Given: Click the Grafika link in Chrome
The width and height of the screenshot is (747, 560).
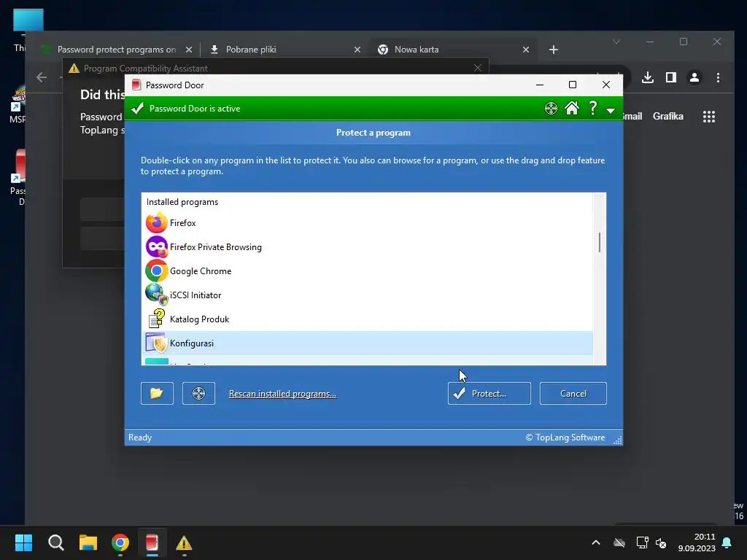Looking at the screenshot, I should pos(668,116).
